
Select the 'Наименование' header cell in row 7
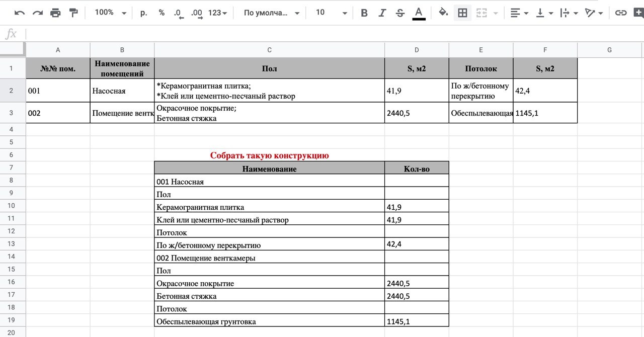[270, 168]
